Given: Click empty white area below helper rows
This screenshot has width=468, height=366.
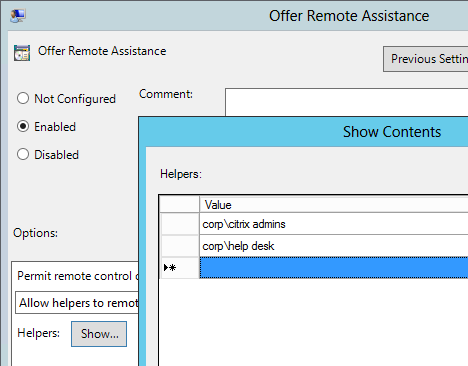Looking at the screenshot, I should pos(313,322).
